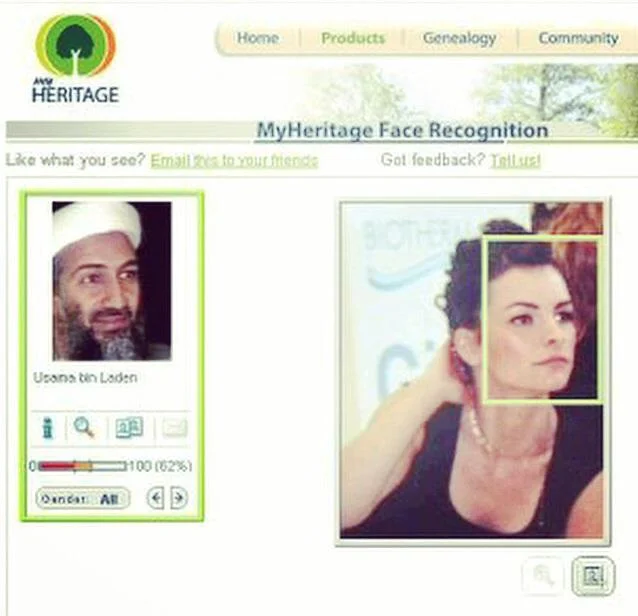Go to next match with right arrow
638x616 pixels.
coord(179,498)
